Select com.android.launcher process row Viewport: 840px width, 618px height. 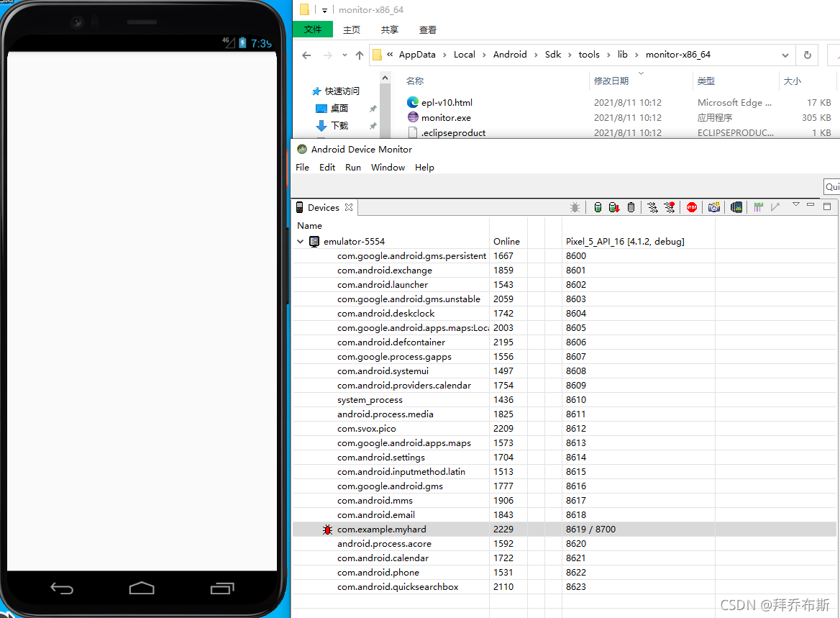click(564, 285)
